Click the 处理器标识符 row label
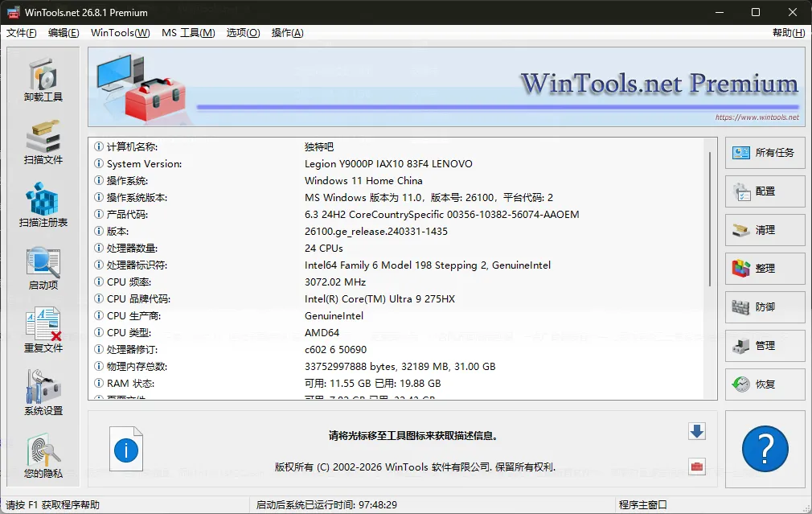The width and height of the screenshot is (812, 514). [137, 265]
